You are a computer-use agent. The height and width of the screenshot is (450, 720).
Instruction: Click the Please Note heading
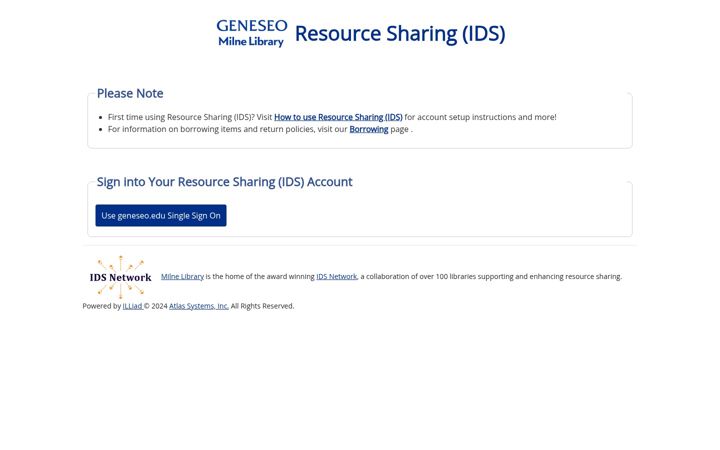pyautogui.click(x=130, y=93)
